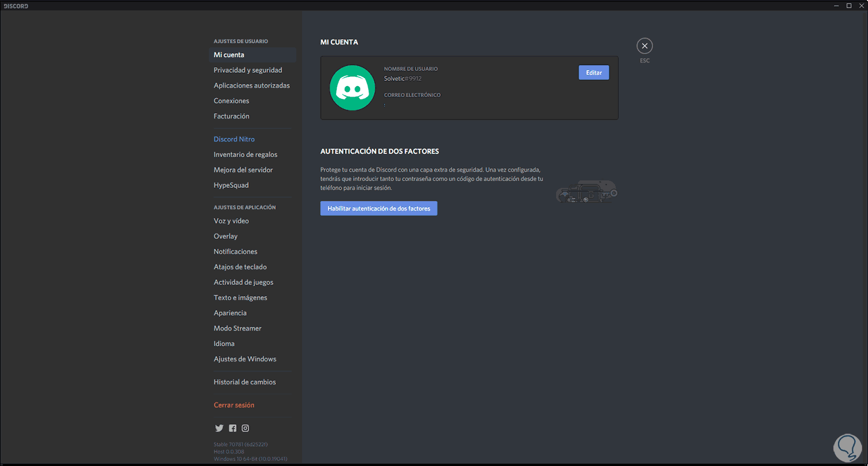Go to Privacidad y seguridad
868x466 pixels.
pos(252,70)
